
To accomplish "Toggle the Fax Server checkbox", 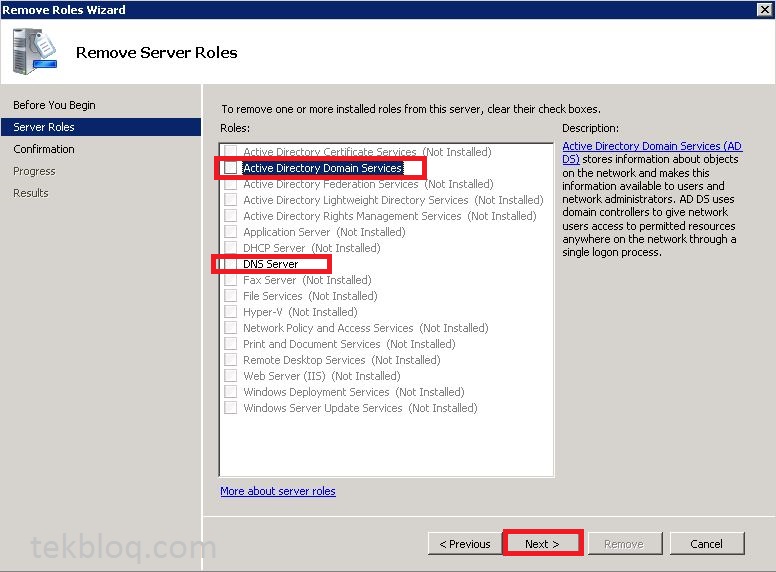I will point(231,280).
